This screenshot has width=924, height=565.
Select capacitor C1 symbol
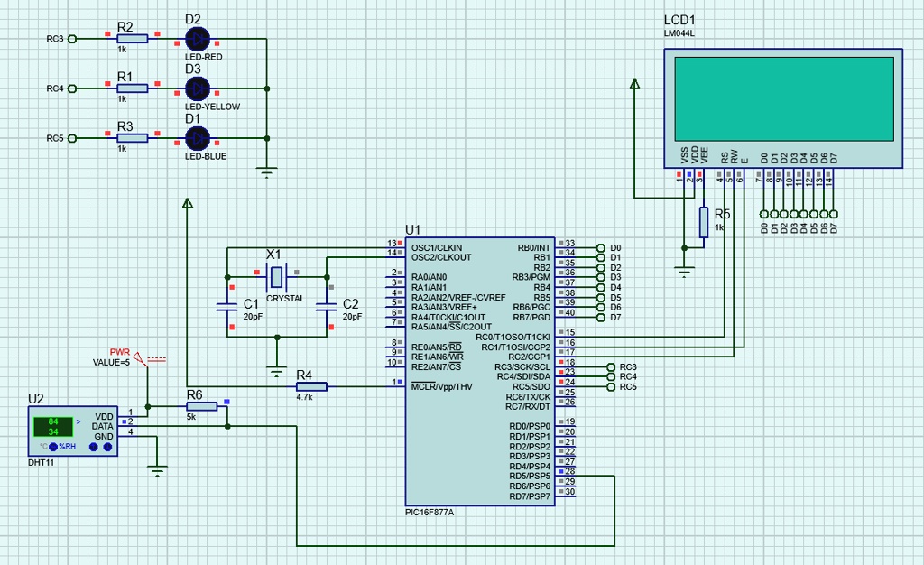(226, 306)
